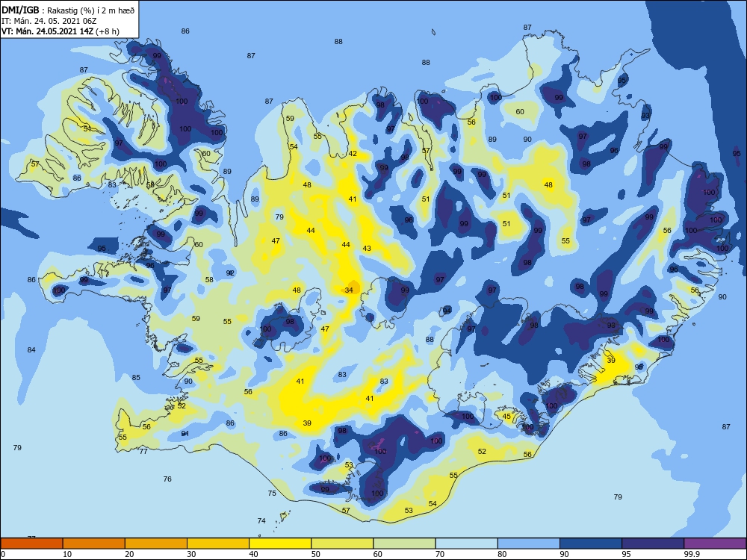Select the humidity value 45 on the map

pos(507,416)
